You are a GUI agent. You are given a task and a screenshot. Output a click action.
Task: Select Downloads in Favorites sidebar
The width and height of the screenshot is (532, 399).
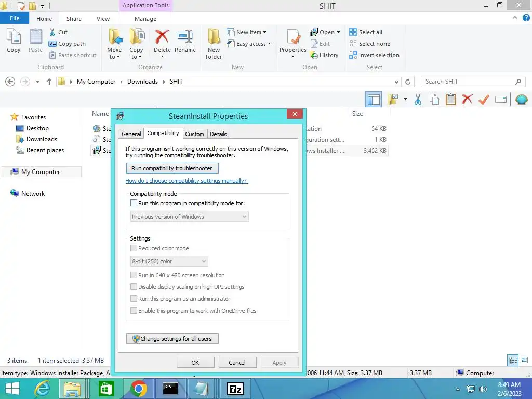pyautogui.click(x=37, y=139)
